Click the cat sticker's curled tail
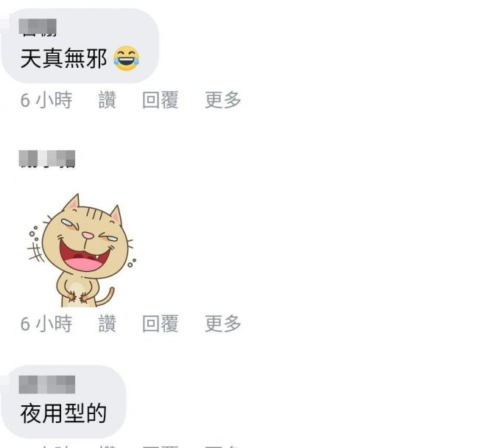The height and width of the screenshot is (448, 486). pyautogui.click(x=106, y=297)
